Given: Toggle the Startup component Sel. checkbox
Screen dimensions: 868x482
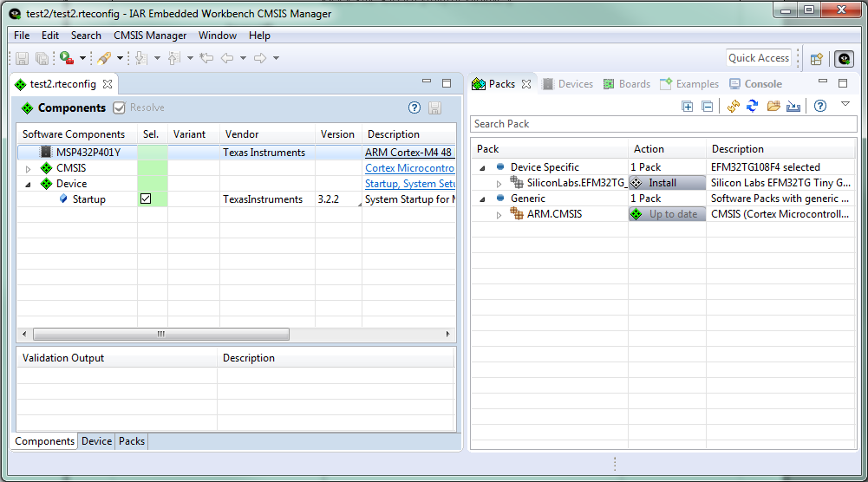Looking at the screenshot, I should click(146, 199).
